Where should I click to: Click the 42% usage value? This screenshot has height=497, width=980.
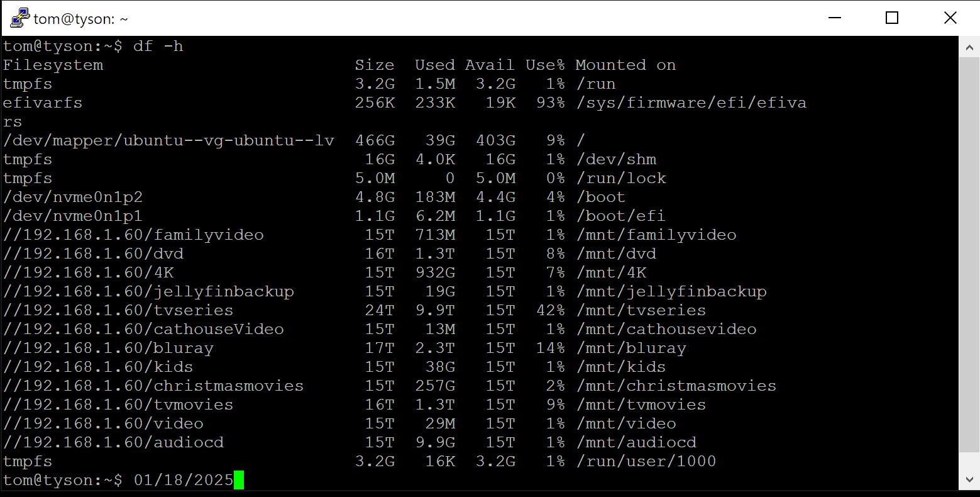point(550,310)
